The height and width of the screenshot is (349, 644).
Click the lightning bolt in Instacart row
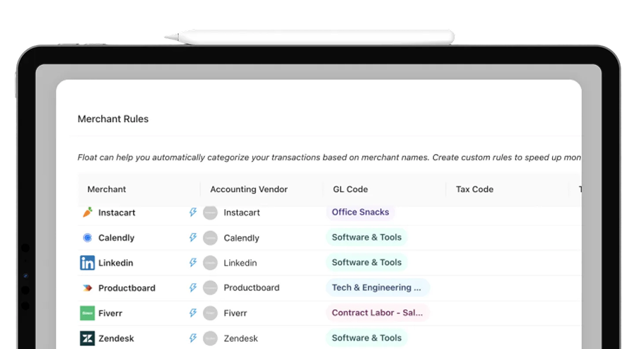[x=192, y=212]
